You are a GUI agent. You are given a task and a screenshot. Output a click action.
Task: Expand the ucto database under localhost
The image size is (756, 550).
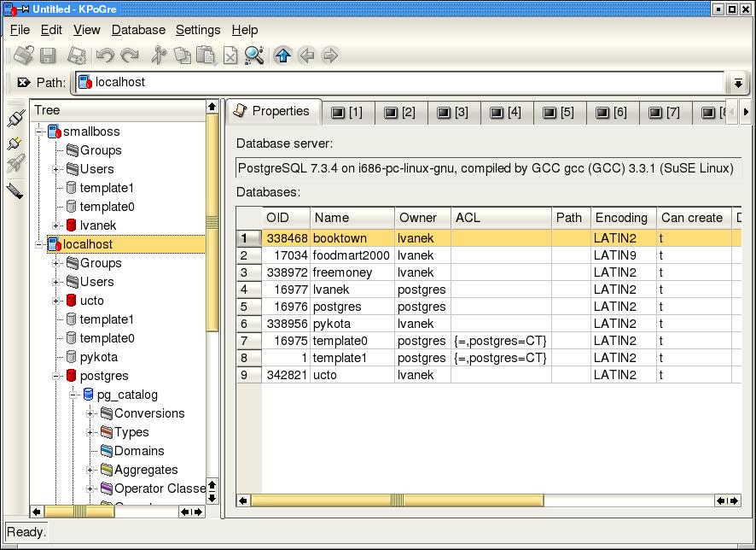(x=56, y=301)
